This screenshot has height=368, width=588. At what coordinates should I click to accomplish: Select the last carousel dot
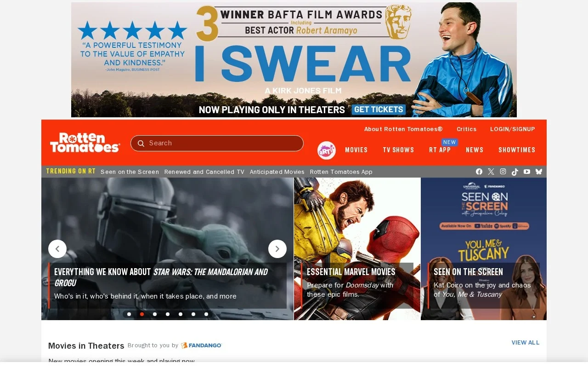pos(206,314)
